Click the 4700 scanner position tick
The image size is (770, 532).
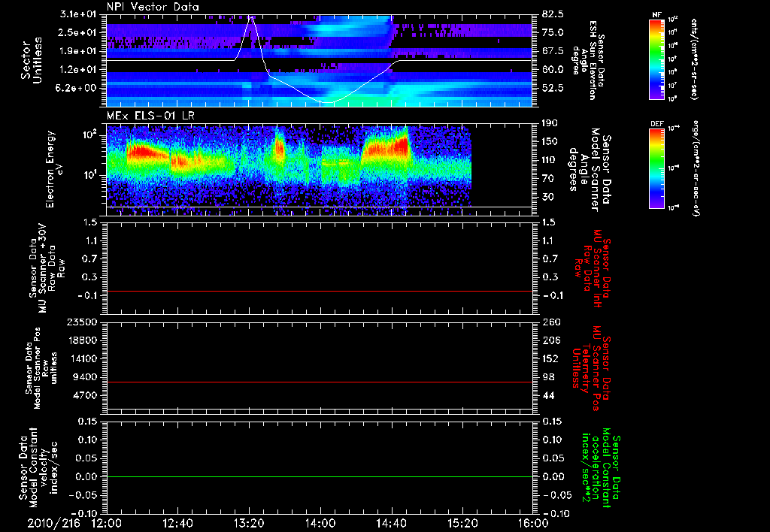[85, 395]
